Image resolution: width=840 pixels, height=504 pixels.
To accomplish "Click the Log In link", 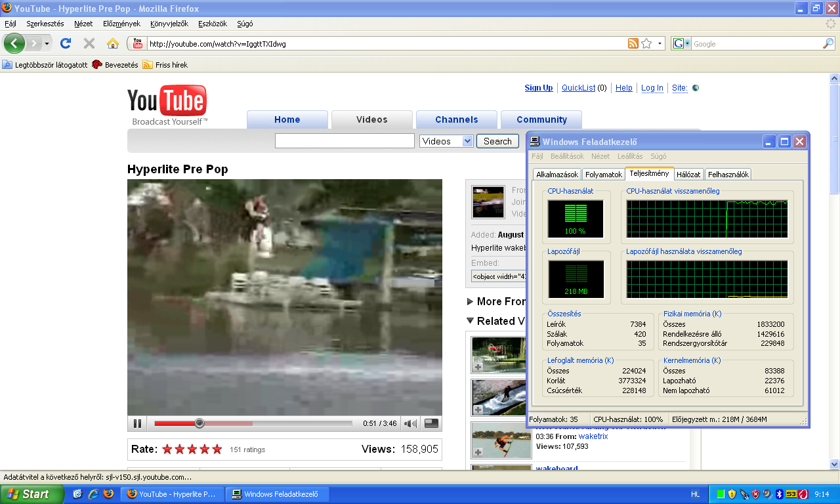I will (x=652, y=88).
